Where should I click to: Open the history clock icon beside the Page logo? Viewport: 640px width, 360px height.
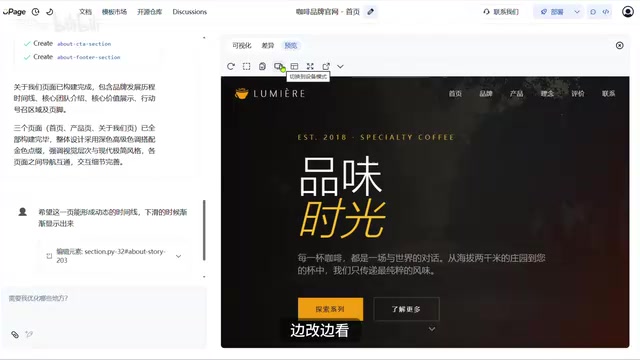[x=36, y=12]
